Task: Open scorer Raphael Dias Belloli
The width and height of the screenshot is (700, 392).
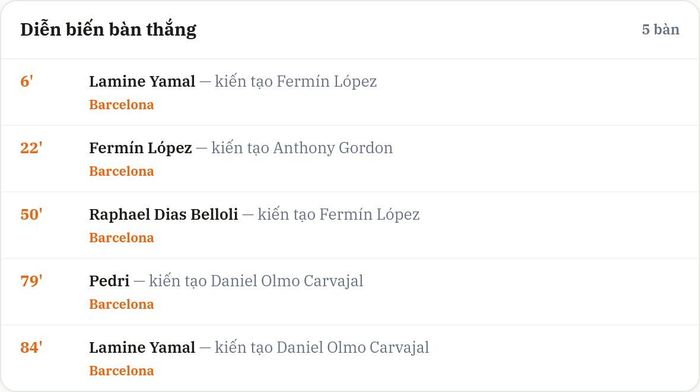Action: pos(163,214)
